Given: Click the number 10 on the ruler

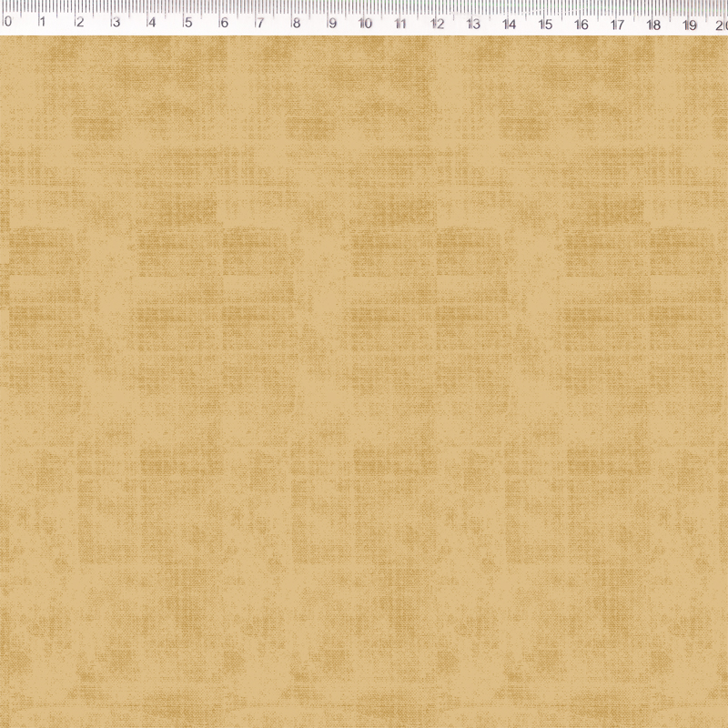Looking at the screenshot, I should pyautogui.click(x=365, y=22).
